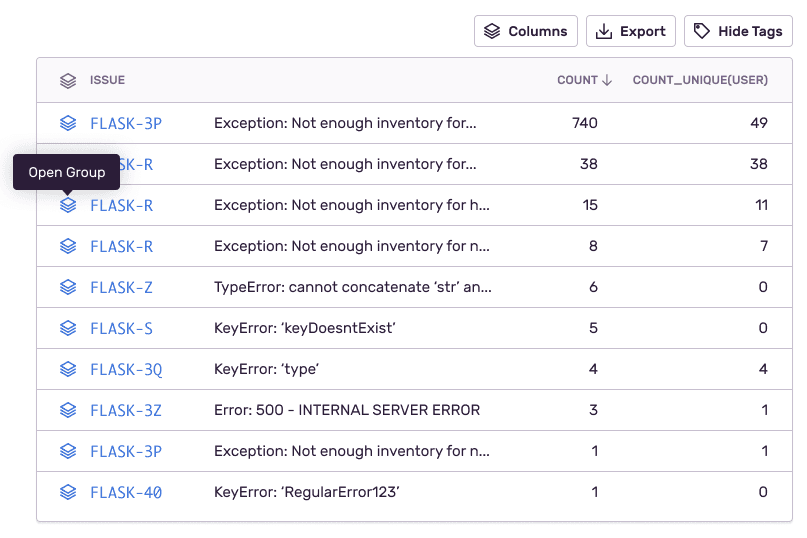Click the stack icon beside FLASK-3P with count 740
Screen dimensions: 807x538
click(68, 123)
